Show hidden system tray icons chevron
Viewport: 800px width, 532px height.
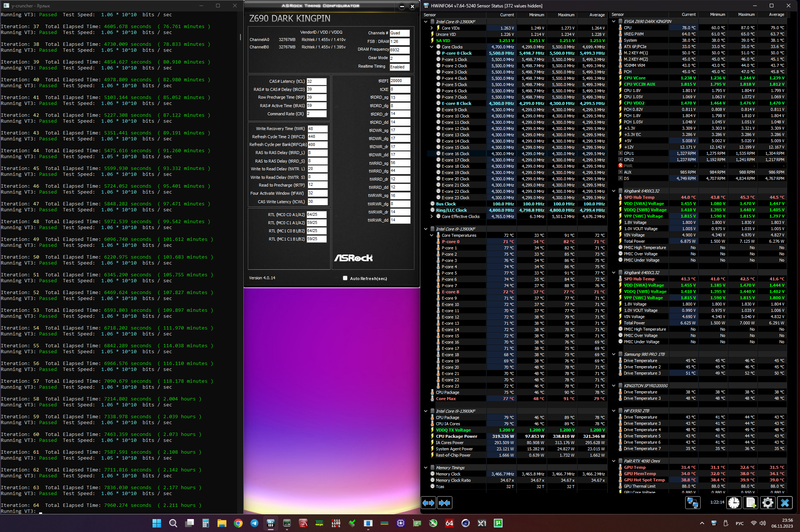pos(702,523)
